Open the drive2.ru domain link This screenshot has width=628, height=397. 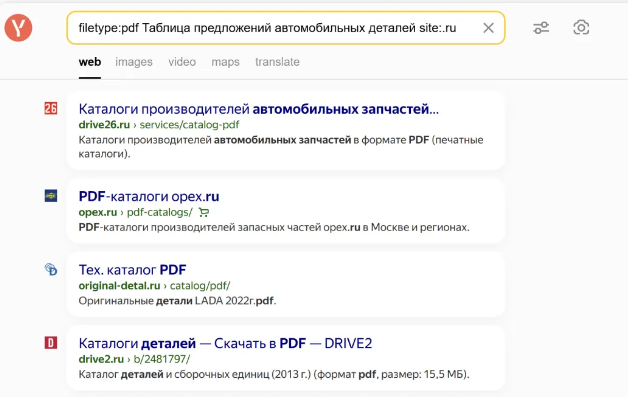point(101,359)
